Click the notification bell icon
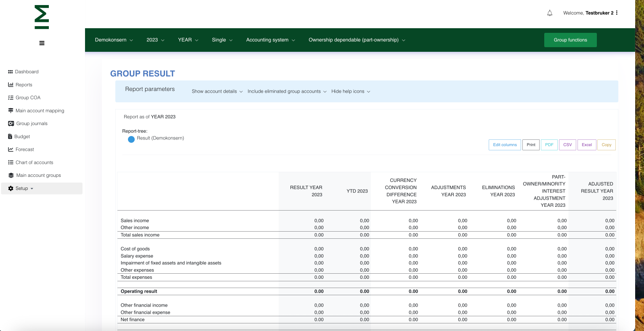644x331 pixels. (x=550, y=13)
